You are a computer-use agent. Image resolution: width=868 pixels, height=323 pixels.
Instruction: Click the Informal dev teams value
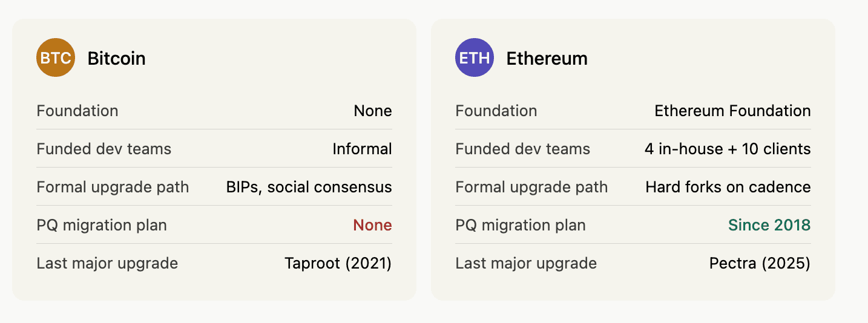click(362, 149)
